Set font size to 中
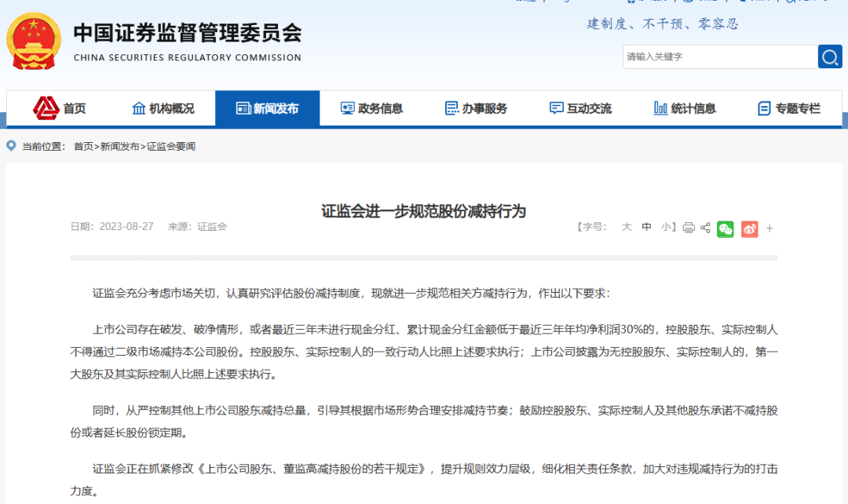This screenshot has width=848, height=504. 646,227
